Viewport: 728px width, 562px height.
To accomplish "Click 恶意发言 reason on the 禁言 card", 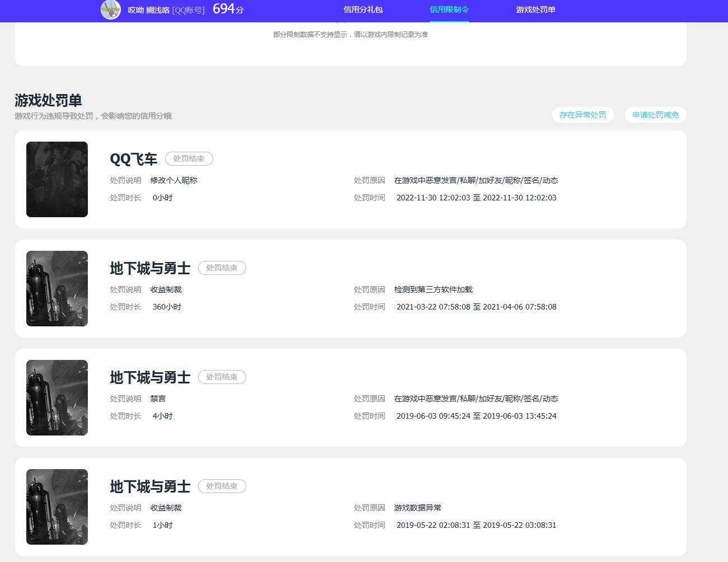I will tap(476, 399).
